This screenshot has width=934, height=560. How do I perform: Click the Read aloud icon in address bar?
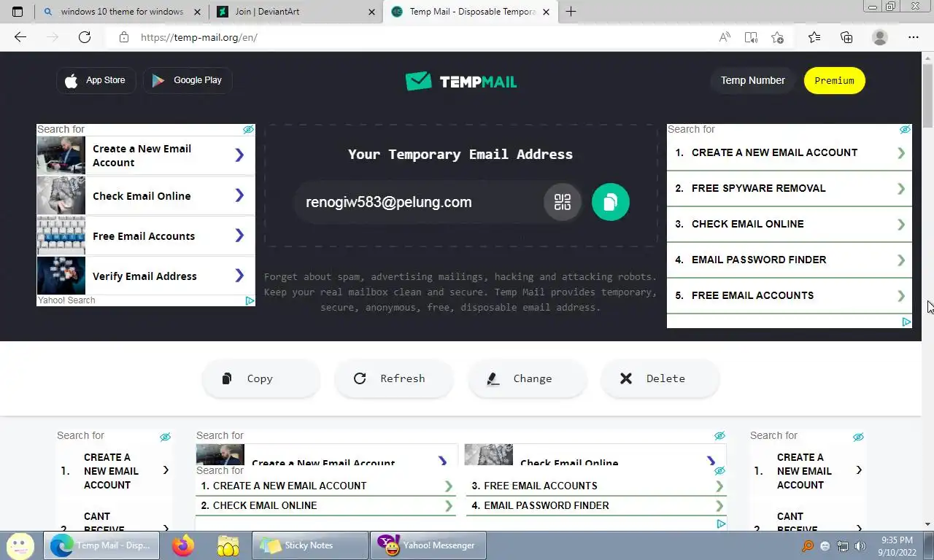(725, 37)
